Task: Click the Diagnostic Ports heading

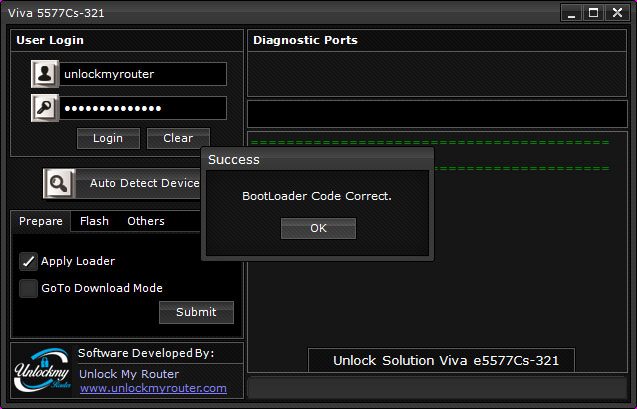Action: (306, 40)
